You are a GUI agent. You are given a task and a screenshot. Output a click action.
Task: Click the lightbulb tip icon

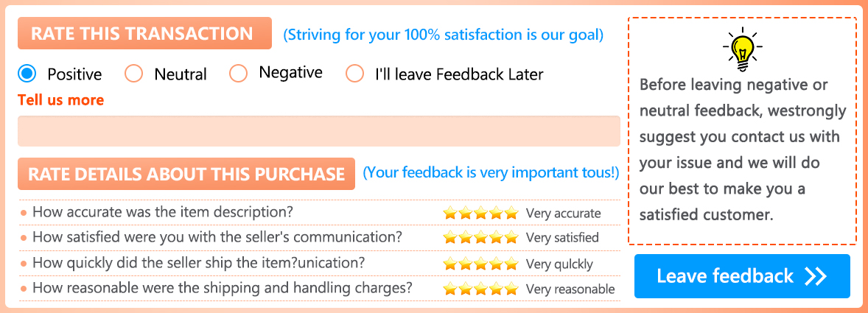pyautogui.click(x=742, y=49)
